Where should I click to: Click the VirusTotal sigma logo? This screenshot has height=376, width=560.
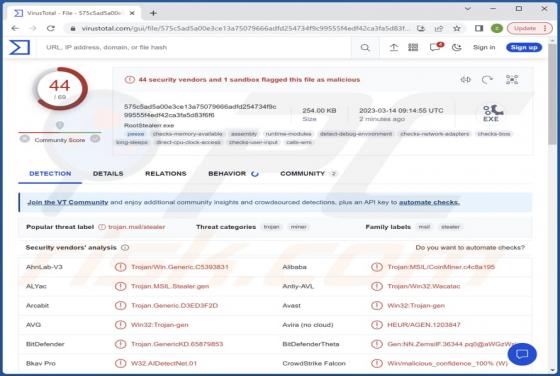20,47
